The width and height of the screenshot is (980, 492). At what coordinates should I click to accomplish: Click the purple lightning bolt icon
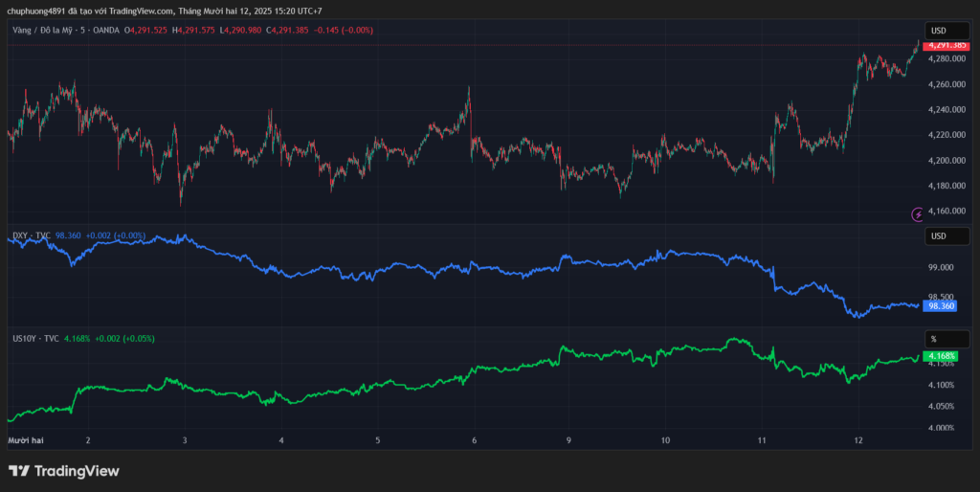click(916, 215)
